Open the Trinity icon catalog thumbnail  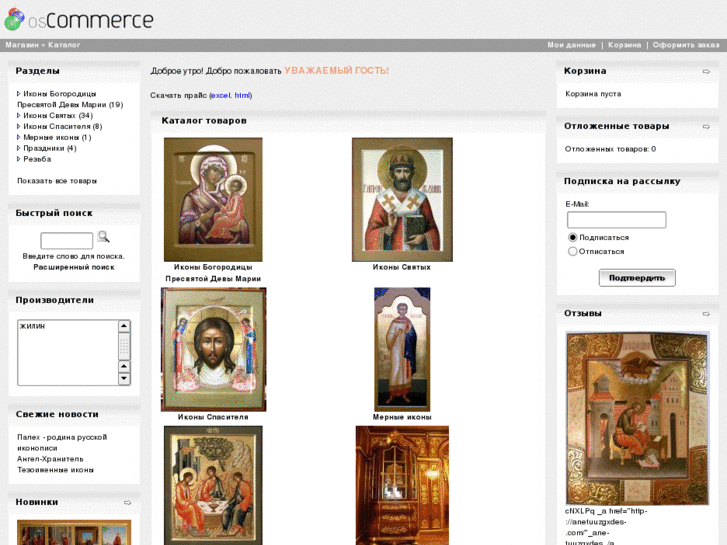(x=213, y=485)
